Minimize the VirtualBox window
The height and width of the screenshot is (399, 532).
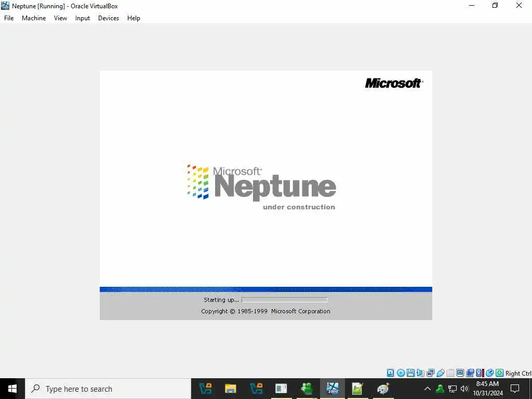(x=472, y=5)
